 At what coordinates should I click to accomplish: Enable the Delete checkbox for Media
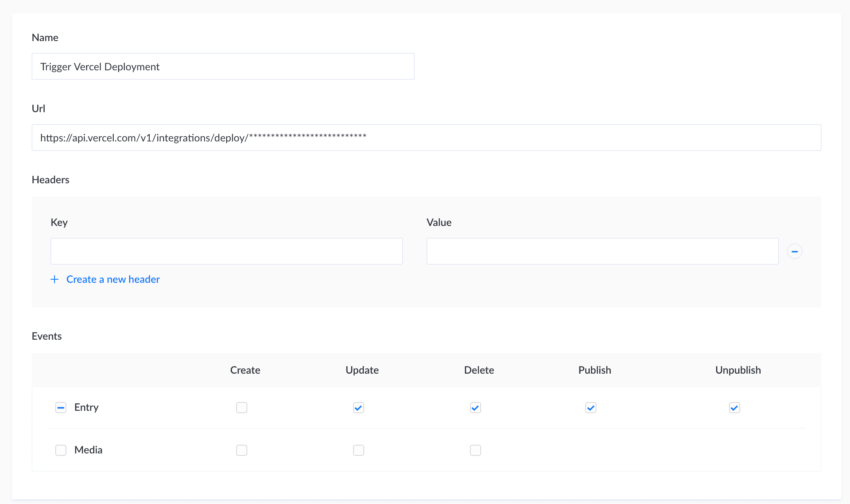[475, 450]
